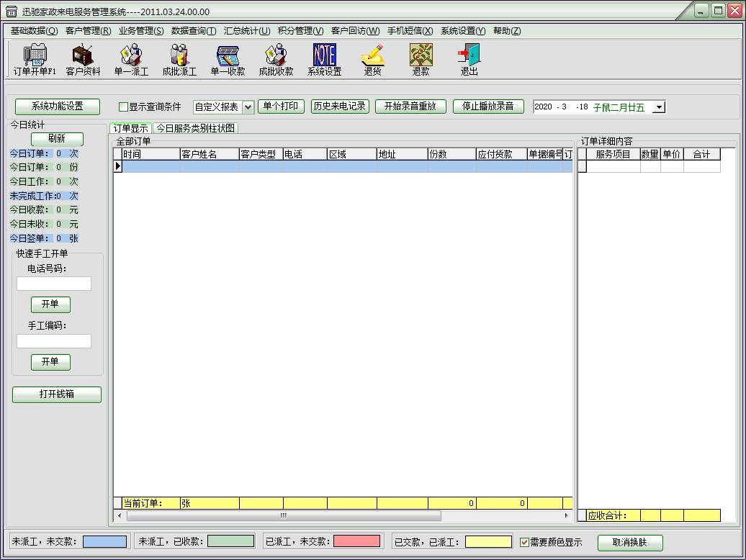Click 客户类型 column header
Screen dimensions: 746x560
[x=261, y=154]
